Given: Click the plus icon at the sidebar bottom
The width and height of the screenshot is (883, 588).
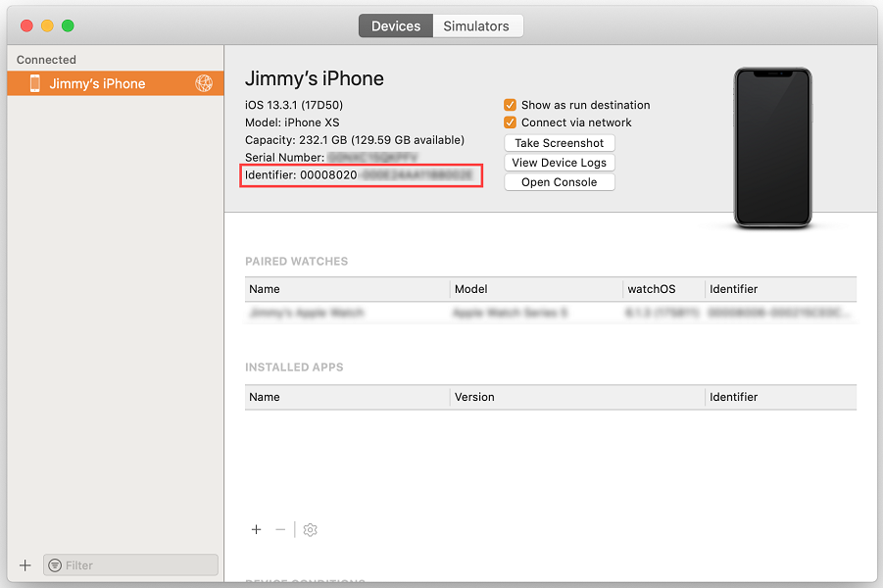Looking at the screenshot, I should (25, 564).
